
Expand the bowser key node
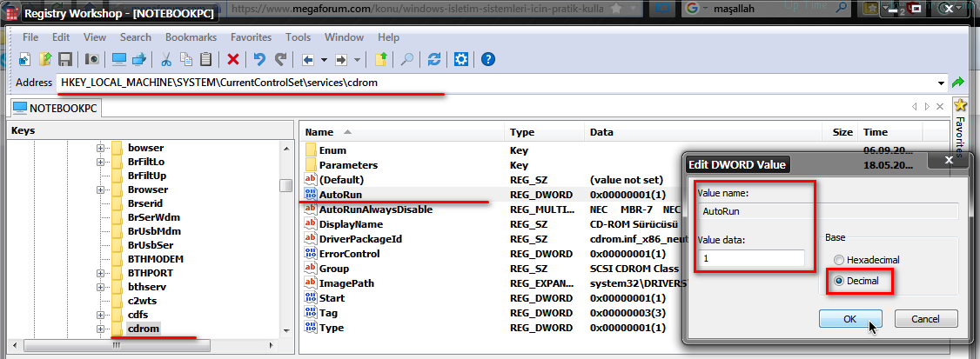pyautogui.click(x=100, y=148)
